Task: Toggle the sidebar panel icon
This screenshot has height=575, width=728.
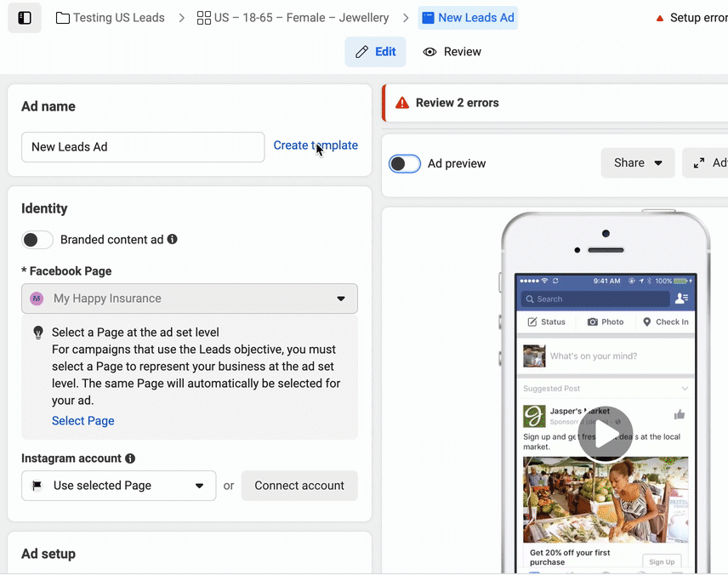Action: click(x=25, y=18)
